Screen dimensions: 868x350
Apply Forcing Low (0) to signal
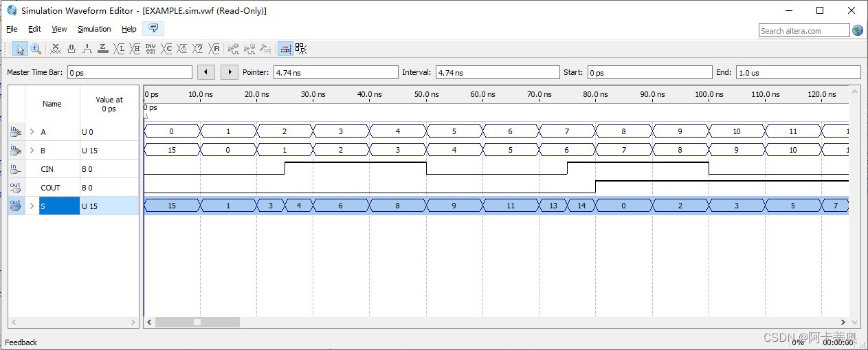click(x=71, y=49)
